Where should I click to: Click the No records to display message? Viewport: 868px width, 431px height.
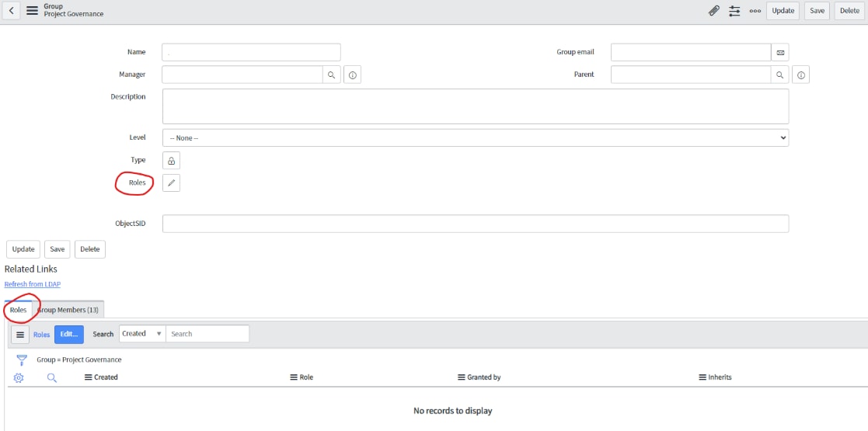tap(453, 411)
